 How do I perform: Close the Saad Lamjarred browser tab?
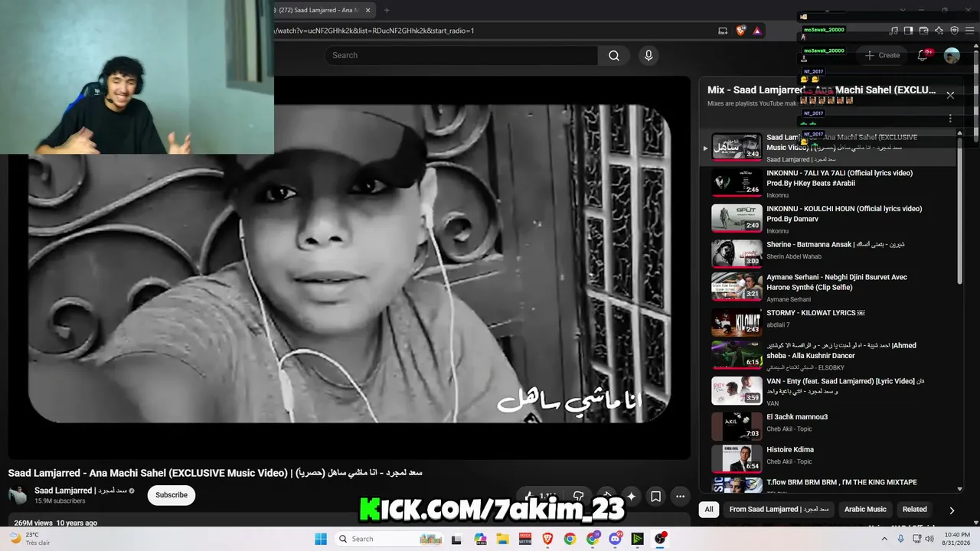coord(368,10)
